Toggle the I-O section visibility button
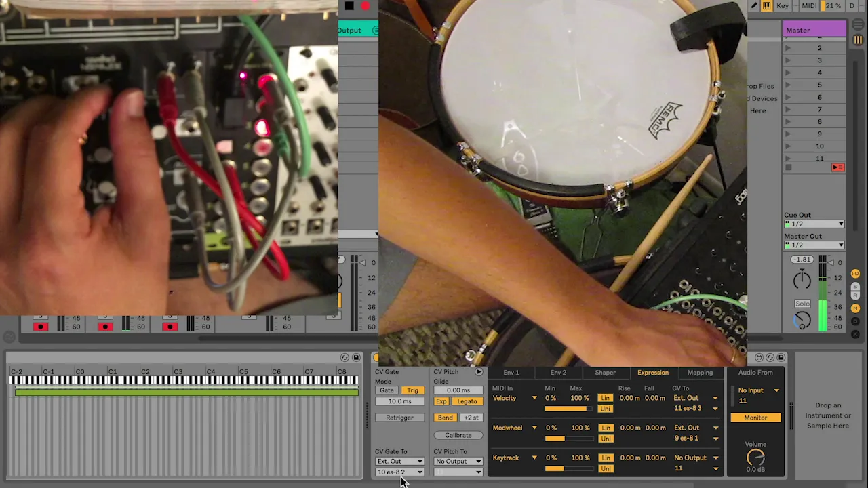The width and height of the screenshot is (868, 488). tap(855, 274)
